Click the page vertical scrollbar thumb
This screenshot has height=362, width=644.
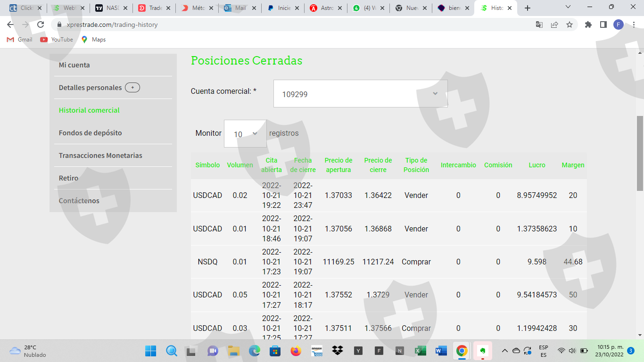pyautogui.click(x=640, y=153)
